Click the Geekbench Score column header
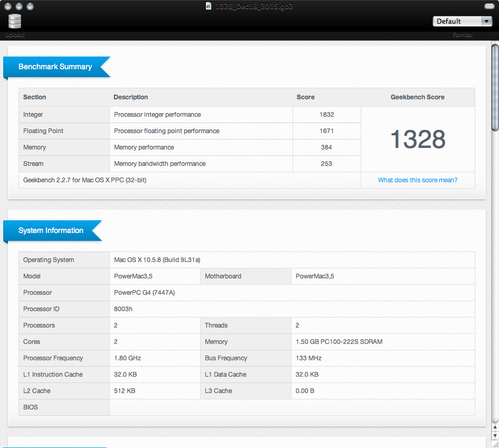 coord(418,97)
